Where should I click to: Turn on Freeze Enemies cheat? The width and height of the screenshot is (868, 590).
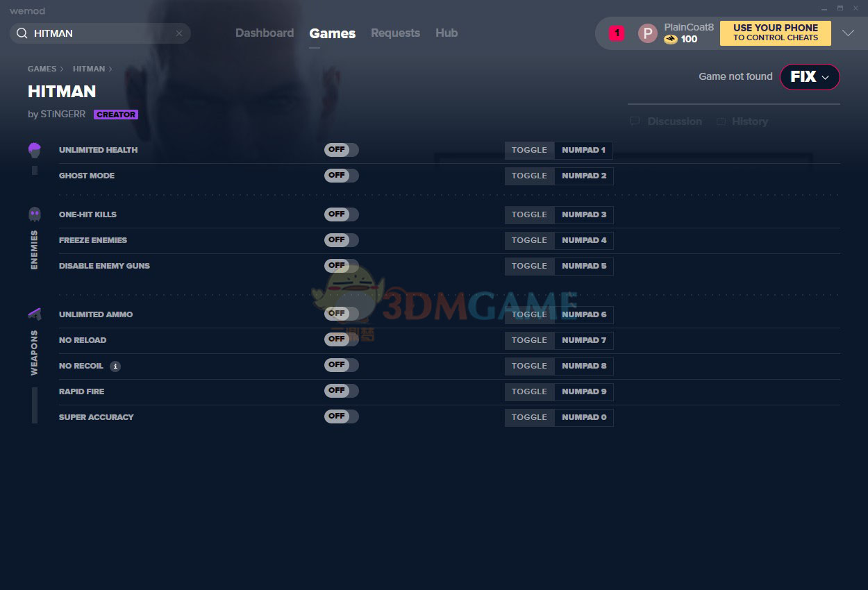coord(341,240)
